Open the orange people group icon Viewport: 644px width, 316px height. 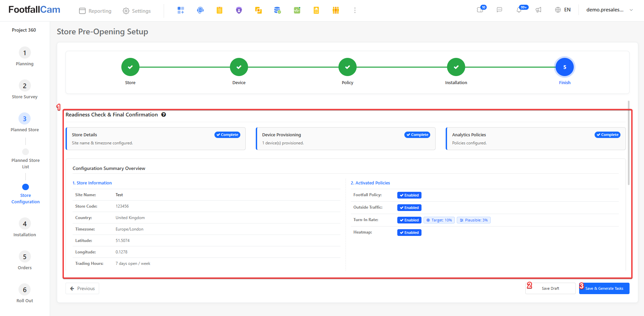336,10
